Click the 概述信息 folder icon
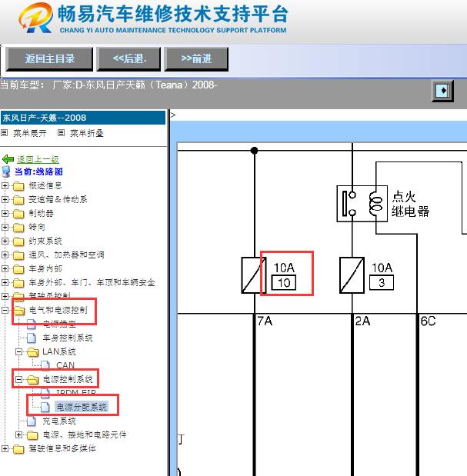The height and width of the screenshot is (476, 467). 18,186
